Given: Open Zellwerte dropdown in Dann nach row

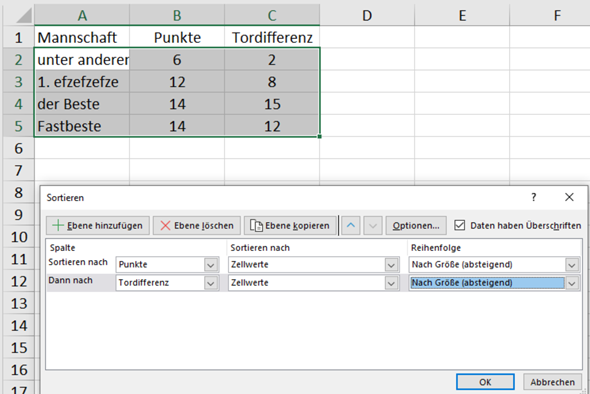Looking at the screenshot, I should tap(391, 283).
